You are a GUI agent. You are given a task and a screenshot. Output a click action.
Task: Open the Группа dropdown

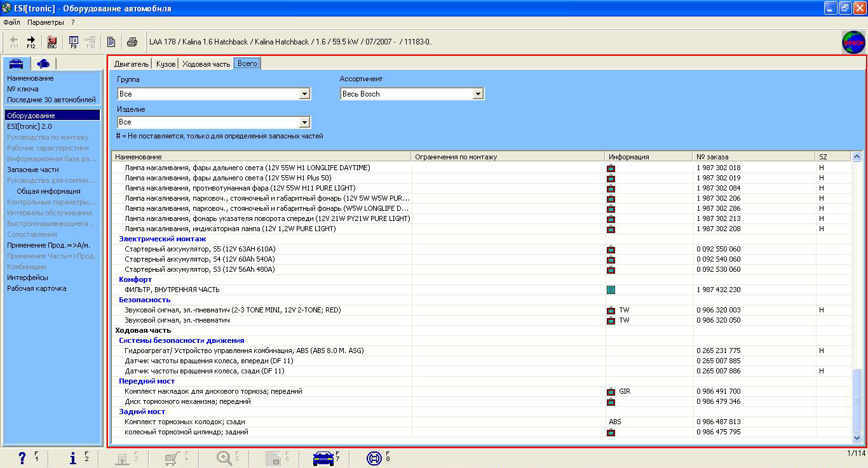click(304, 94)
